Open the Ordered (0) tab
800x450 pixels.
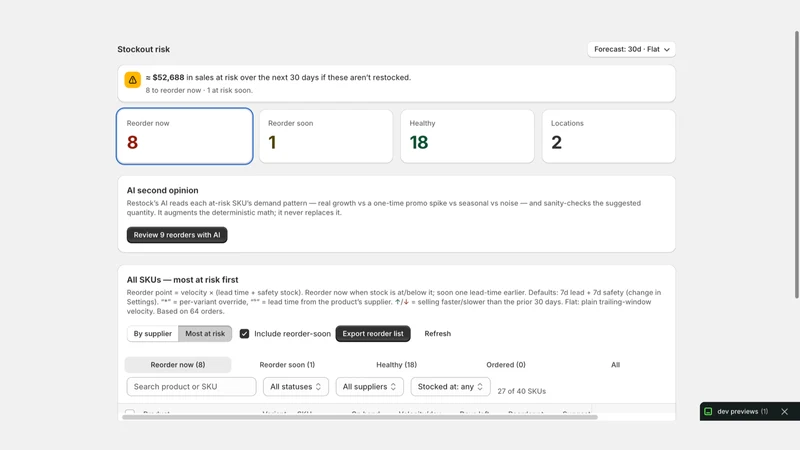pos(506,365)
